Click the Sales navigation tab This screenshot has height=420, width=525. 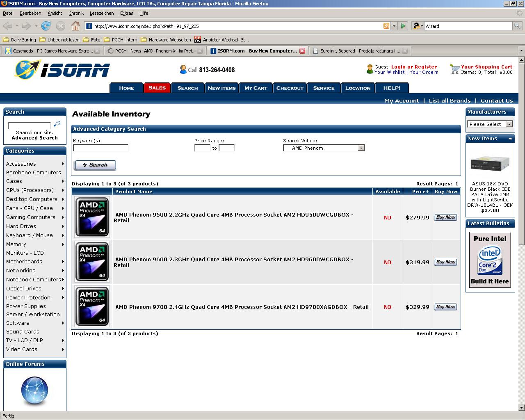point(157,88)
